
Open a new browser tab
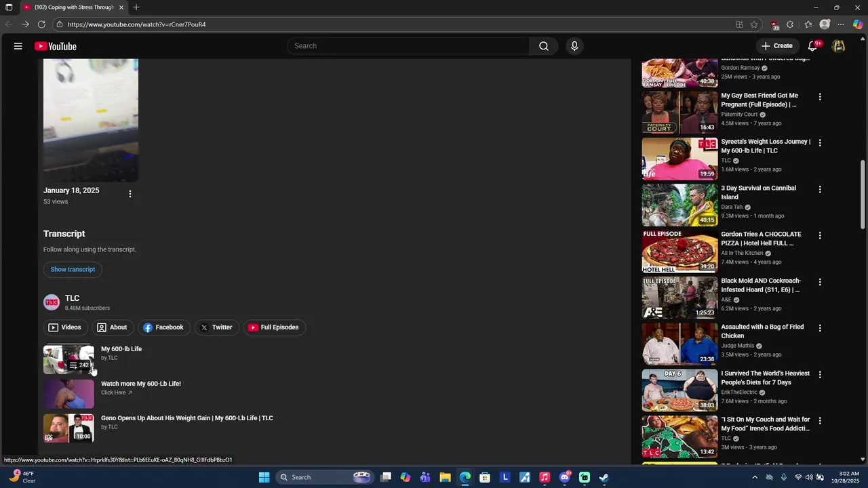(136, 7)
